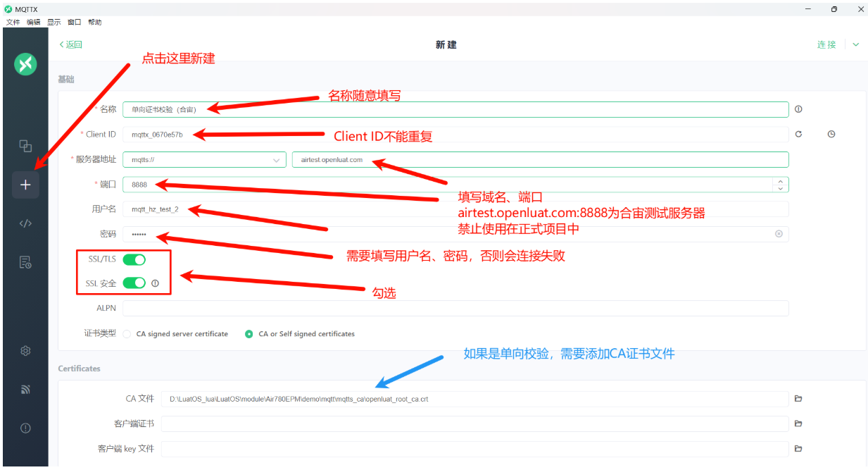Browse for 客户端证书 with the folder icon
Viewport: 868px width, 470px height.
coord(798,423)
